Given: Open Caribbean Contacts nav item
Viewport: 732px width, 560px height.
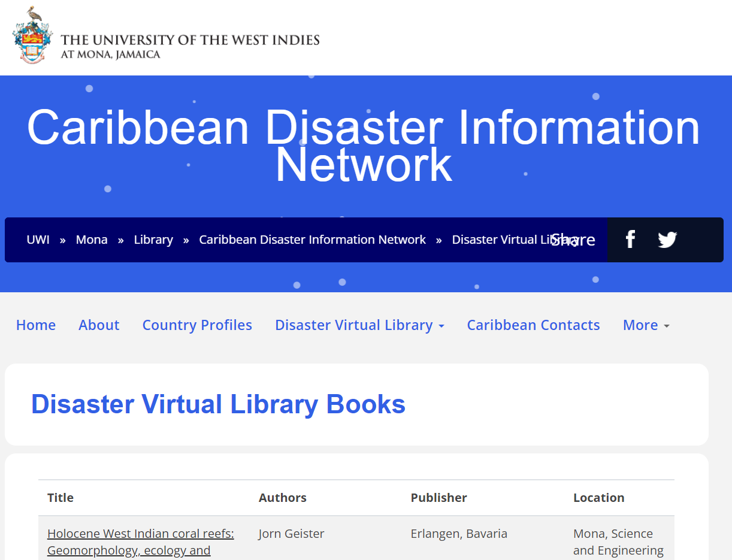Looking at the screenshot, I should [533, 325].
